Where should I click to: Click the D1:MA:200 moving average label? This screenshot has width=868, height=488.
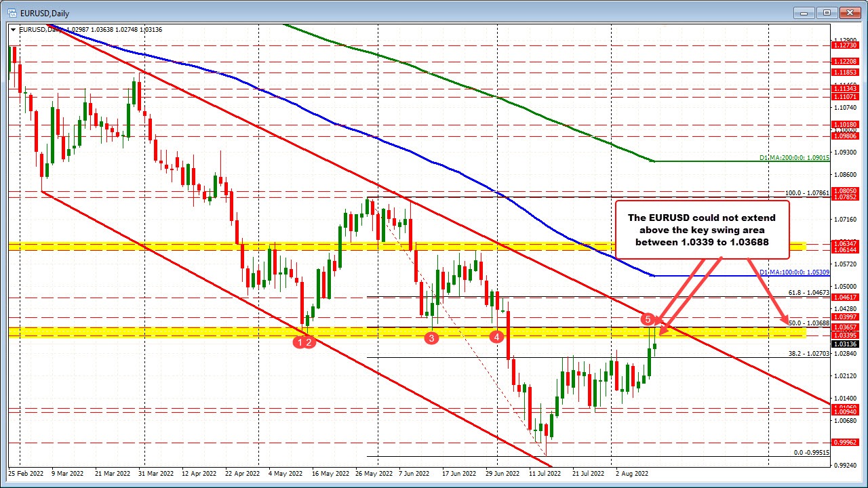[x=794, y=158]
